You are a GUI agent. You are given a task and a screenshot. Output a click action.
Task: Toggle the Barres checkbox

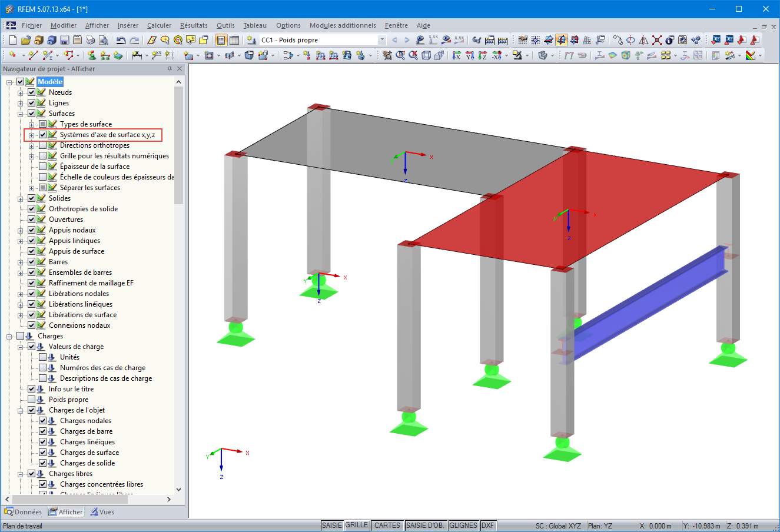point(32,262)
